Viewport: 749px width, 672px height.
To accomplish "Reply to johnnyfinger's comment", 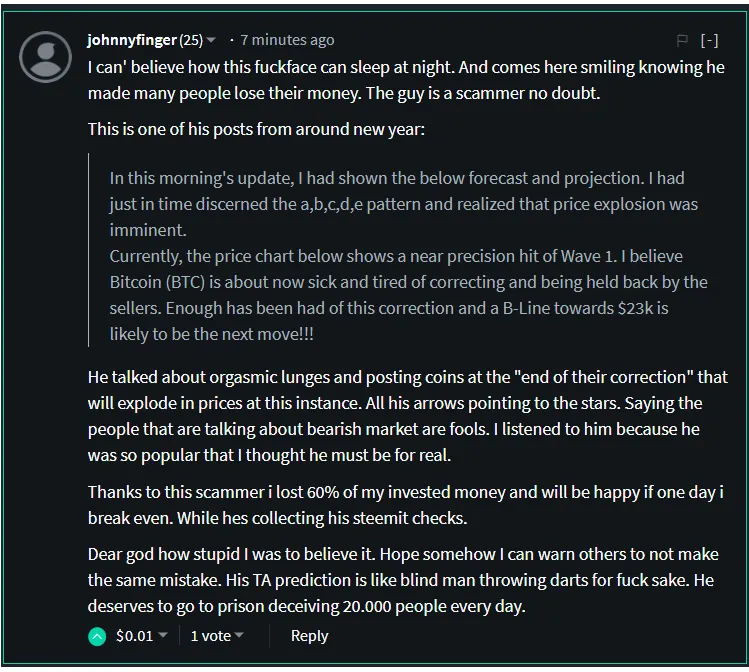I will tap(310, 636).
